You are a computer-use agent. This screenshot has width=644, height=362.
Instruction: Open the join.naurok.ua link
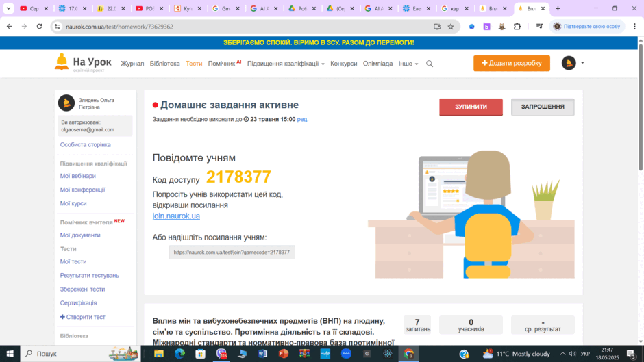(x=176, y=216)
